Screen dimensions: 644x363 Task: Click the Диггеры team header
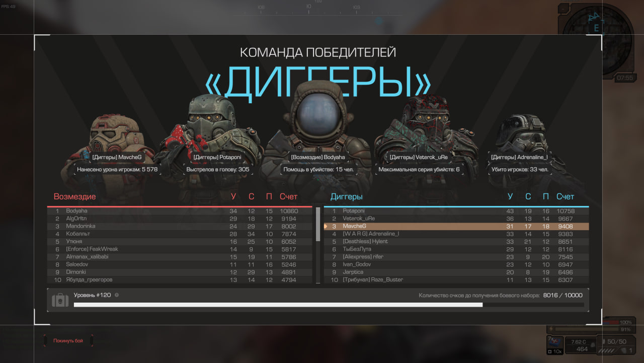click(x=346, y=196)
